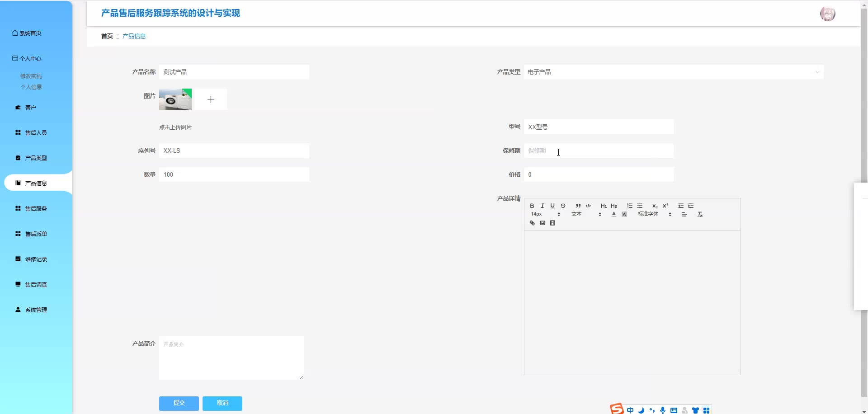Click the 保修期 input field
This screenshot has height=414, width=868.
point(599,151)
